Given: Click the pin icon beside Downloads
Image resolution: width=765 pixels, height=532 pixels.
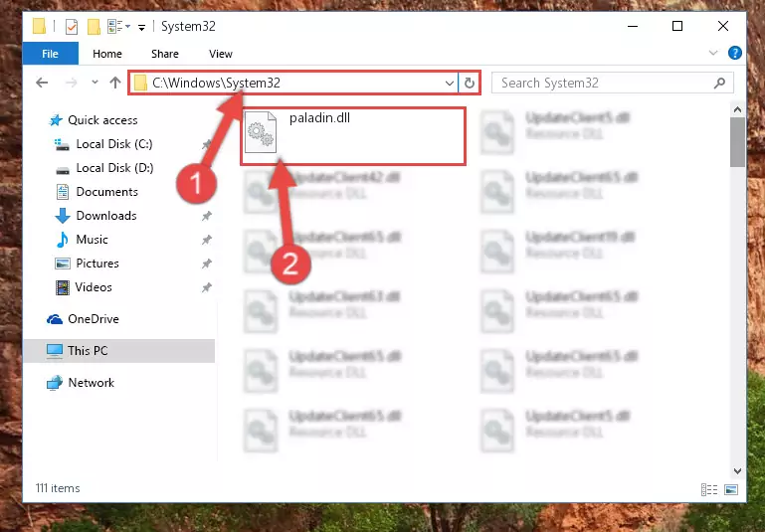Looking at the screenshot, I should [x=206, y=216].
